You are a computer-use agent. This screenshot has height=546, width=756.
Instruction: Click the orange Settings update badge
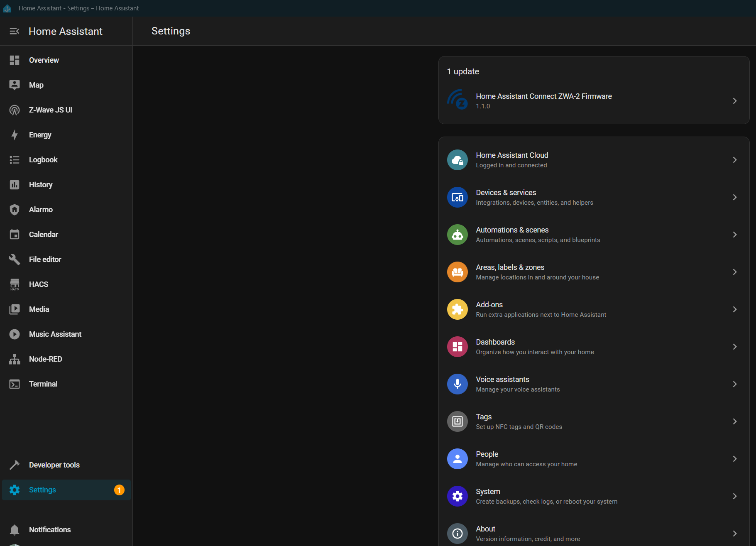click(x=119, y=490)
